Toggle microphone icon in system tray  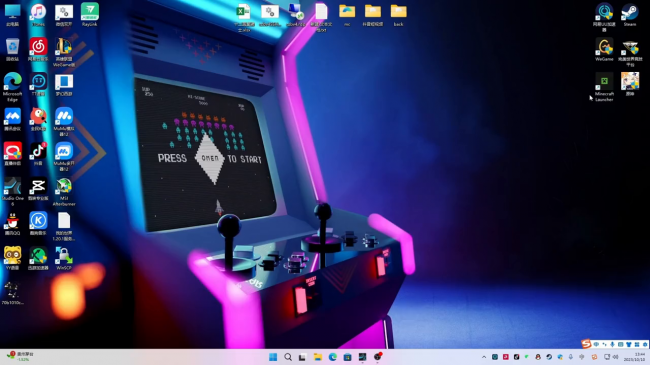click(x=571, y=357)
